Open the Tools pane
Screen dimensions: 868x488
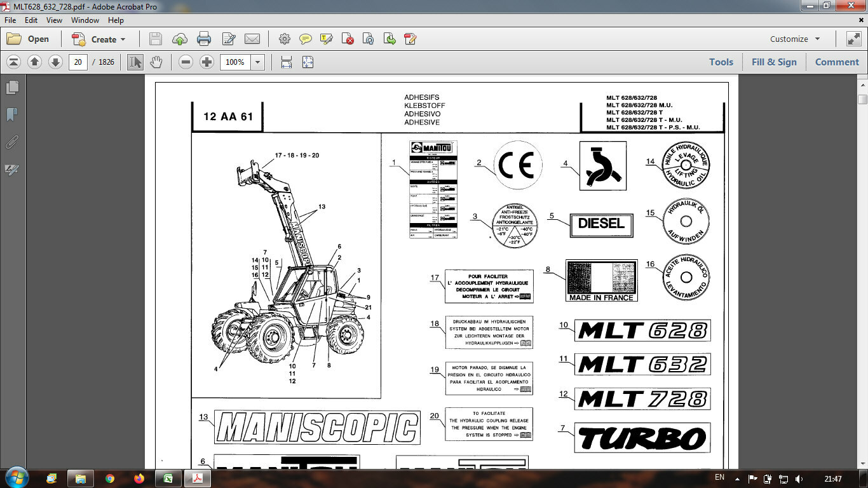(x=721, y=62)
